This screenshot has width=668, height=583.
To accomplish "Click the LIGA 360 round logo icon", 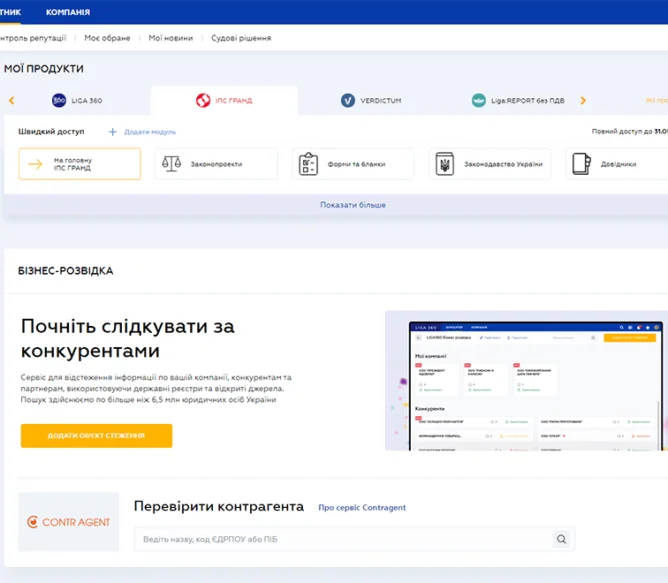I will point(59,101).
